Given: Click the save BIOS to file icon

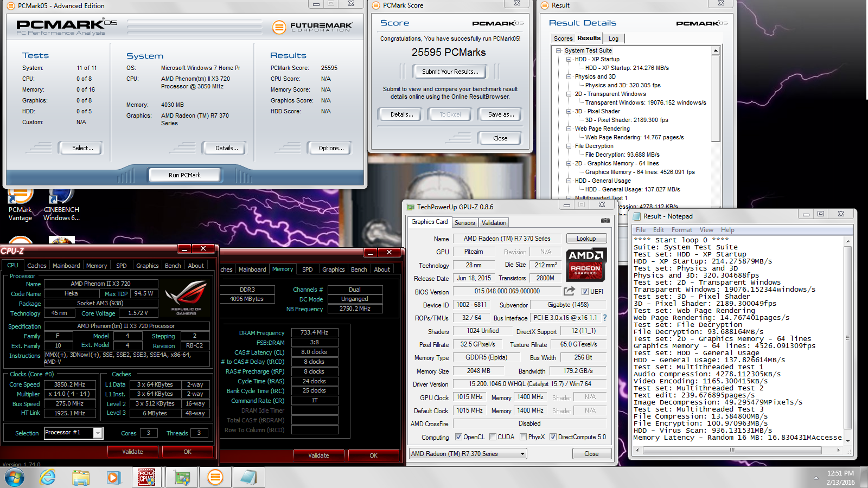Looking at the screenshot, I should point(569,291).
